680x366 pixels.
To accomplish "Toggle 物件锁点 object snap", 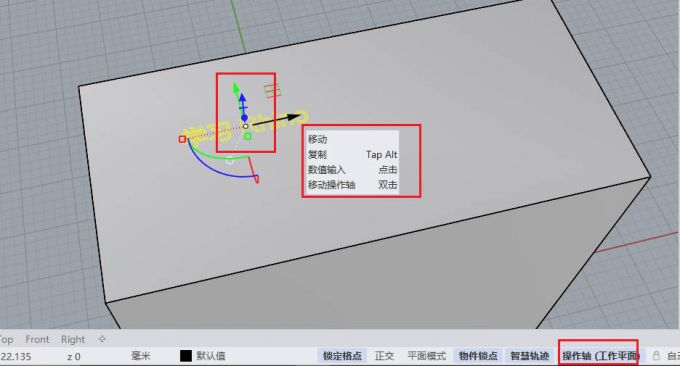I will [478, 356].
